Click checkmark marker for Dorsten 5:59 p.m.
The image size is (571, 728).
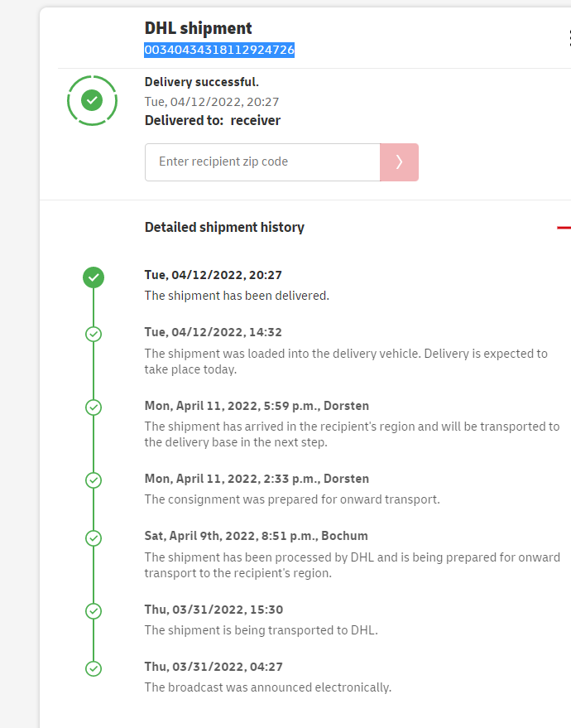[x=94, y=407]
